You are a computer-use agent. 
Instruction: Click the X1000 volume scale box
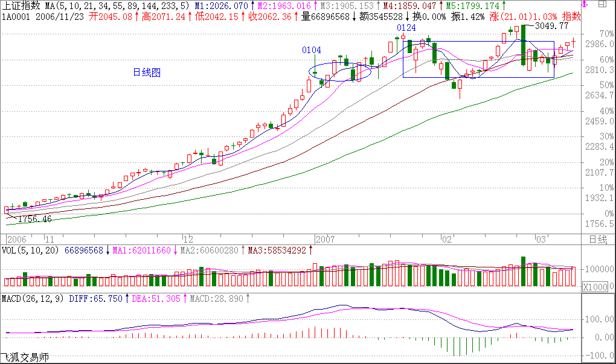(595, 288)
